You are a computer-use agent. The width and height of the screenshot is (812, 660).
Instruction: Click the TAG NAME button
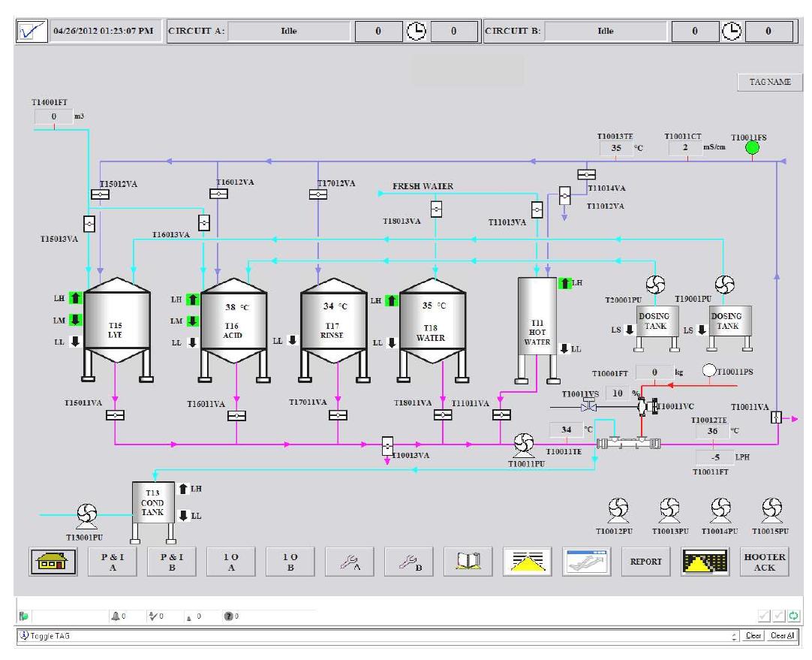(x=770, y=82)
